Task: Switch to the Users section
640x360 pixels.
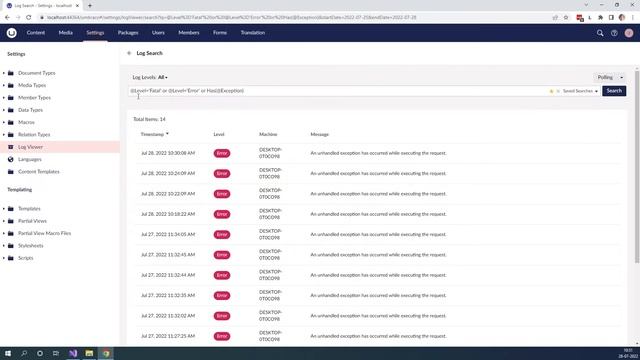Action: coord(158,33)
